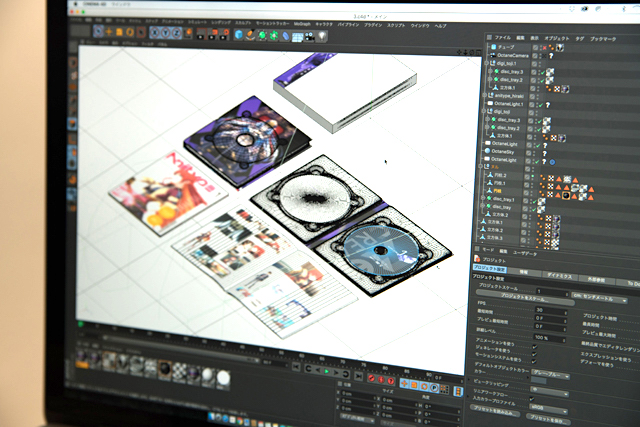Go to the start of timeline

click(x=296, y=367)
